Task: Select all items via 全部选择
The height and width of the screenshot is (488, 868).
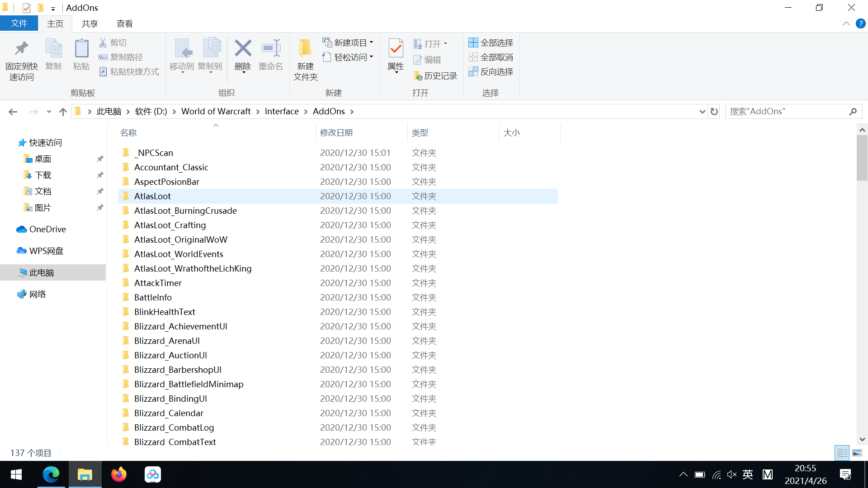Action: pos(491,42)
